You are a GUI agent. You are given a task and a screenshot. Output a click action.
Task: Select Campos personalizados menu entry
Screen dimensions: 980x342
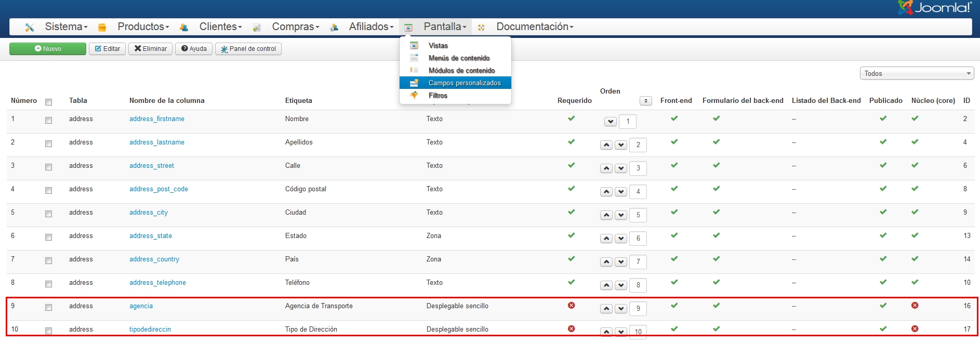(x=464, y=83)
